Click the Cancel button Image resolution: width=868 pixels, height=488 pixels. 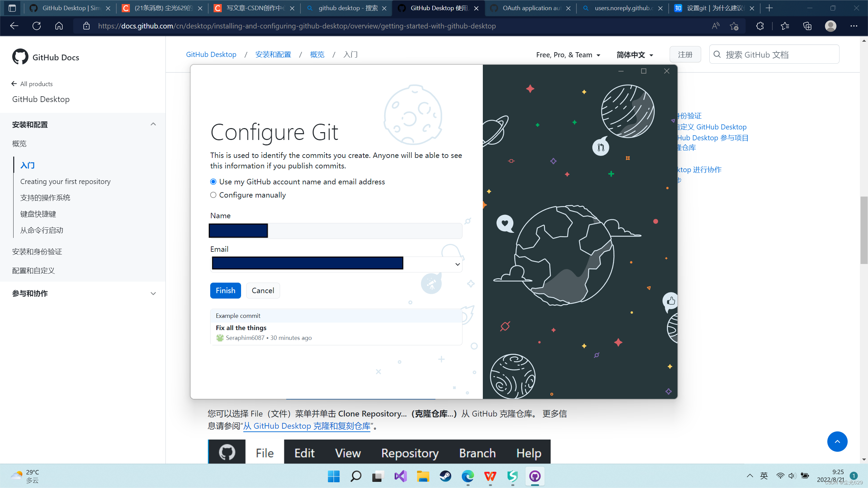click(263, 290)
